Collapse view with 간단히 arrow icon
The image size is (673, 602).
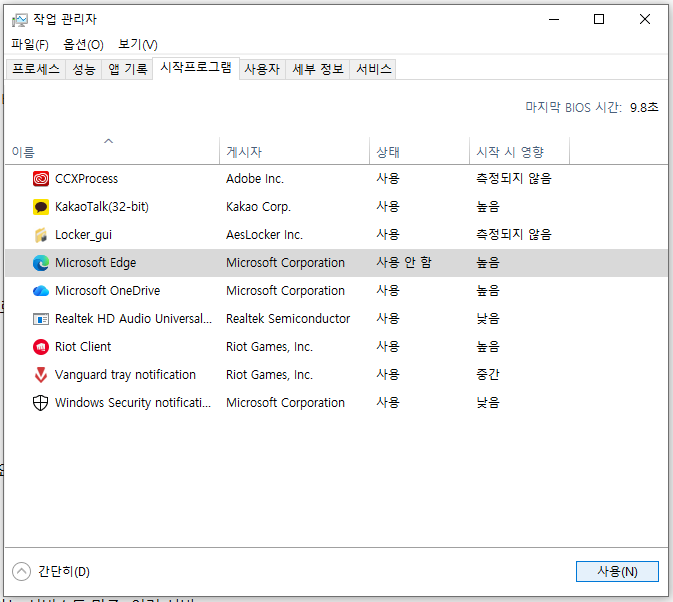tap(21, 572)
